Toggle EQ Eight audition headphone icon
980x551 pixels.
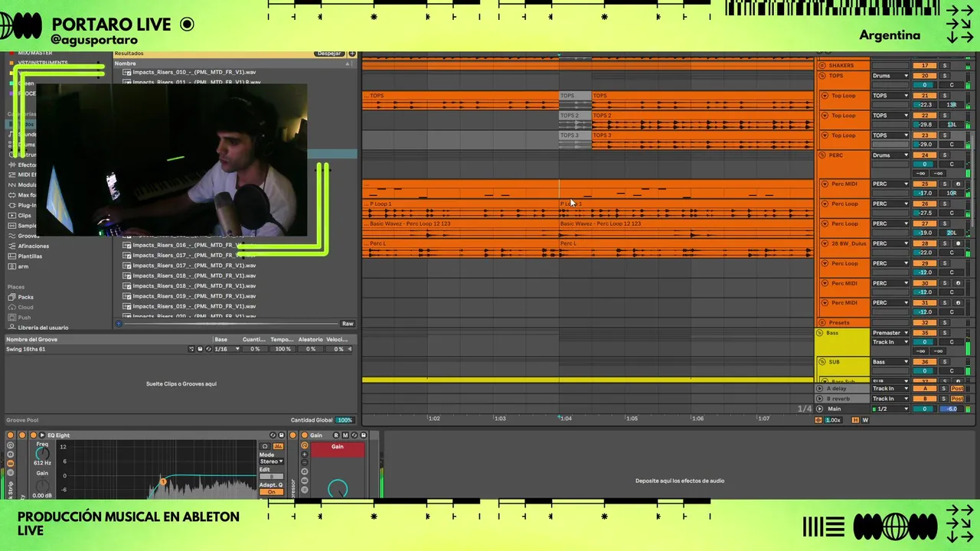click(x=265, y=446)
